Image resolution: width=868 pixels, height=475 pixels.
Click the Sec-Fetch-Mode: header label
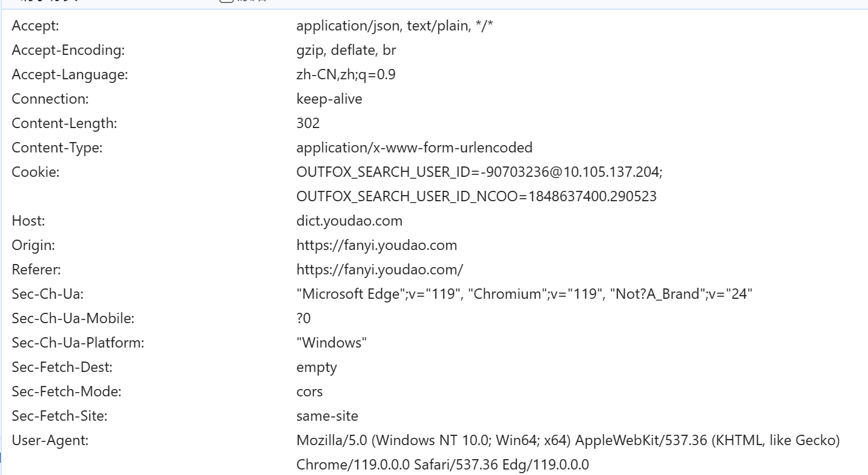(66, 391)
